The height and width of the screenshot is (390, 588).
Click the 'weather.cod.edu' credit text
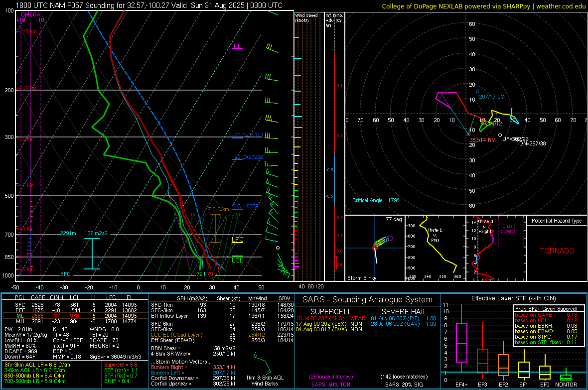pyautogui.click(x=561, y=6)
